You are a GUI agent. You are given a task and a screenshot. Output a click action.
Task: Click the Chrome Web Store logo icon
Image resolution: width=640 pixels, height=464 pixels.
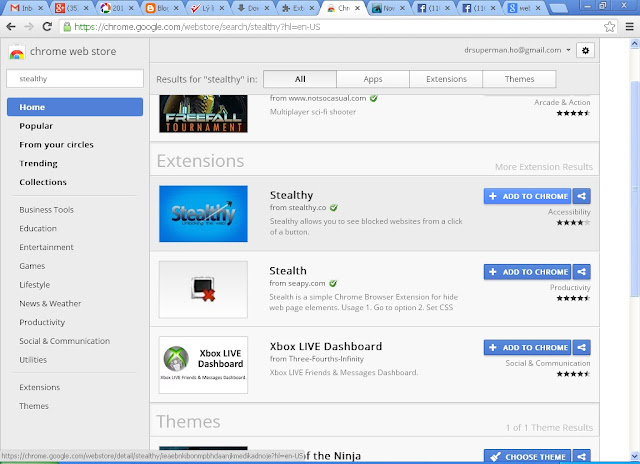[17, 53]
